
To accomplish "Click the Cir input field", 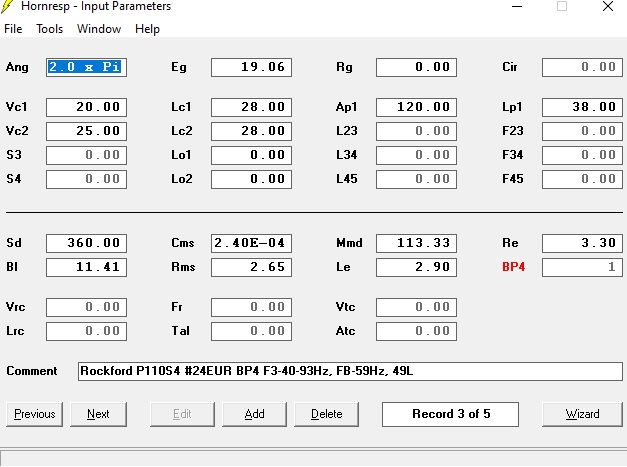I will coord(582,67).
